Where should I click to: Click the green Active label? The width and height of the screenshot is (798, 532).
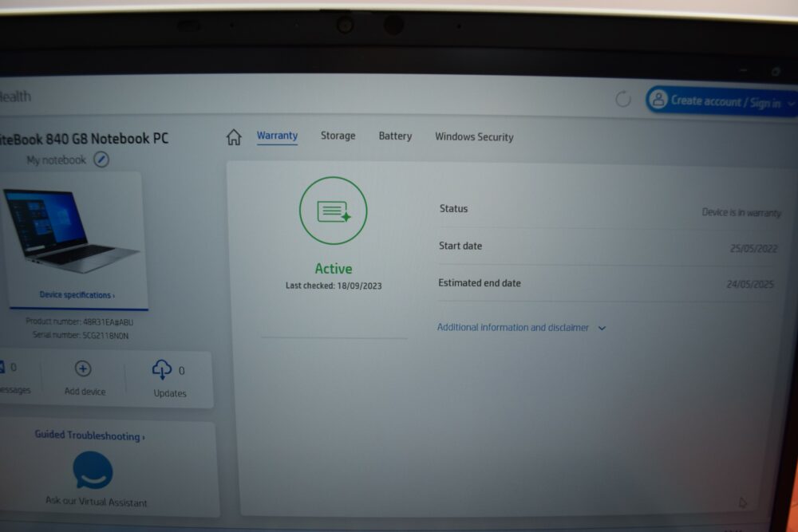334,269
